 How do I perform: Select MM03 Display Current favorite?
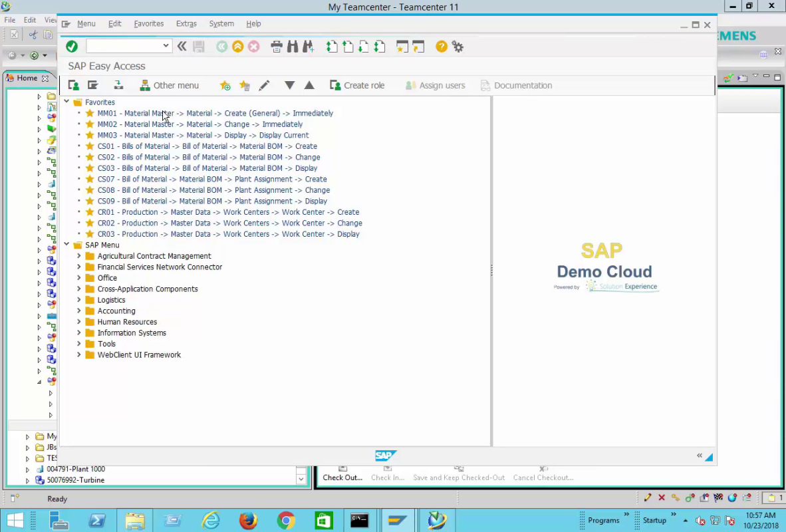pyautogui.click(x=203, y=136)
